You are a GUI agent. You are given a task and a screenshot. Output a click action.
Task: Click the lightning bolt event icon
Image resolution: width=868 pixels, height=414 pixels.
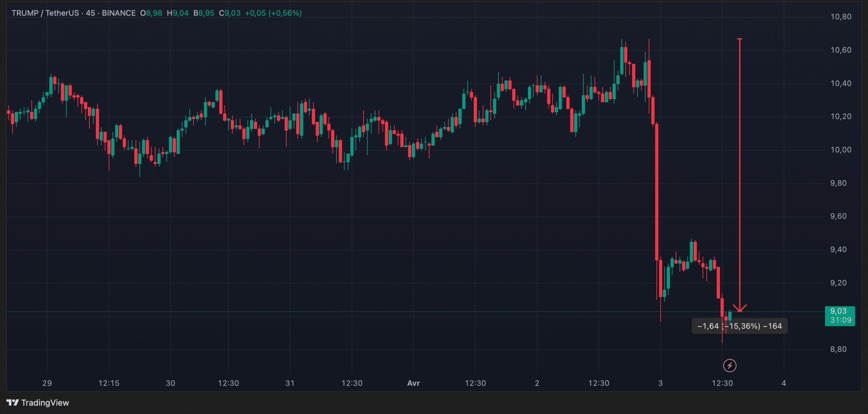coord(730,365)
